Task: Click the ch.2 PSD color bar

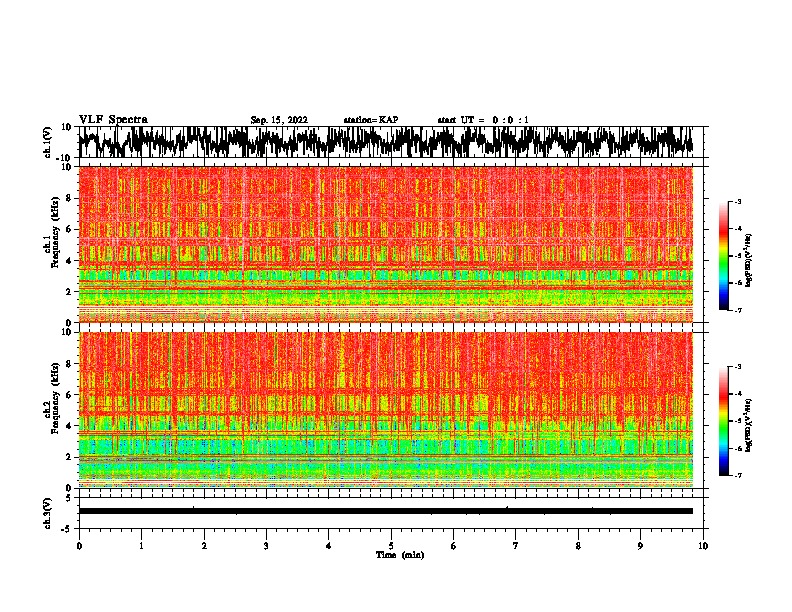Action: [723, 421]
